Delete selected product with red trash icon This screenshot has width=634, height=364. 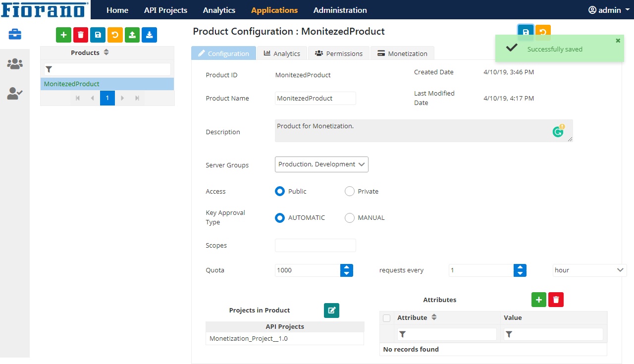(x=81, y=35)
